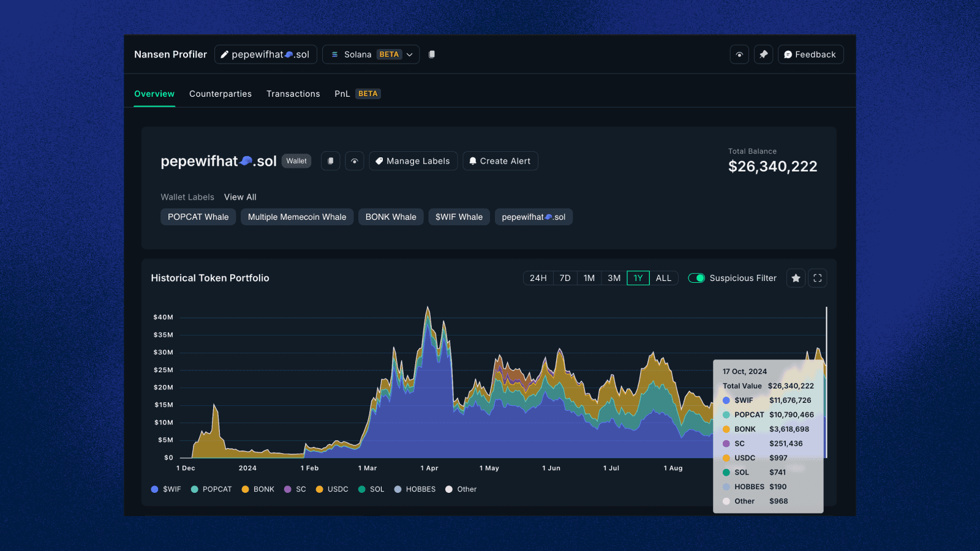
Task: Click the $WIF $11,676,726 tooltip row
Action: pyautogui.click(x=767, y=400)
